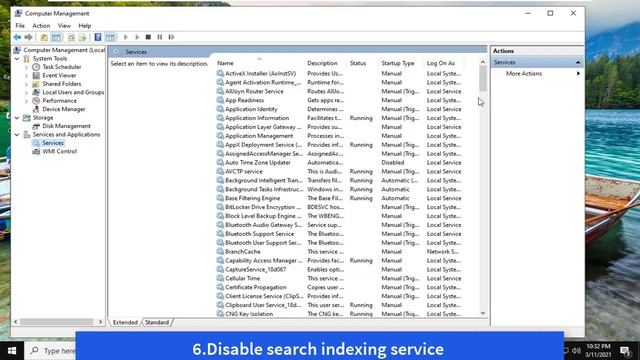Image resolution: width=640 pixels, height=360 pixels.
Task: Select Shared Folders in the tree
Action: [x=62, y=84]
